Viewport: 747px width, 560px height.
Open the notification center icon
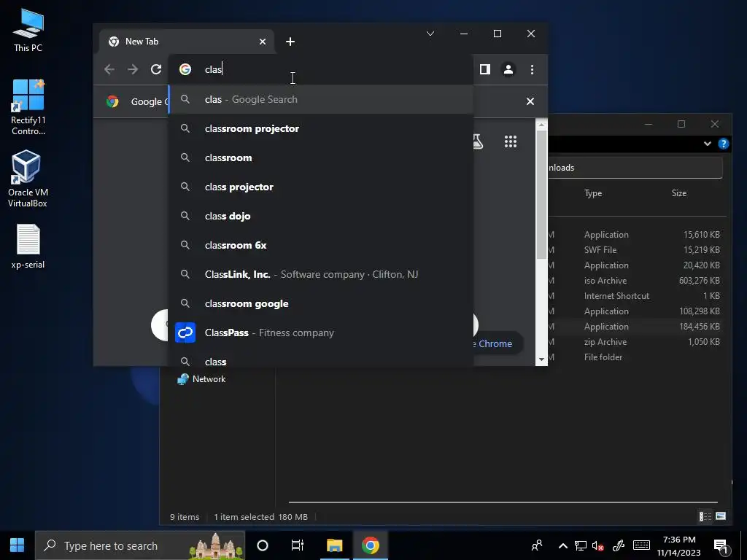pos(721,546)
